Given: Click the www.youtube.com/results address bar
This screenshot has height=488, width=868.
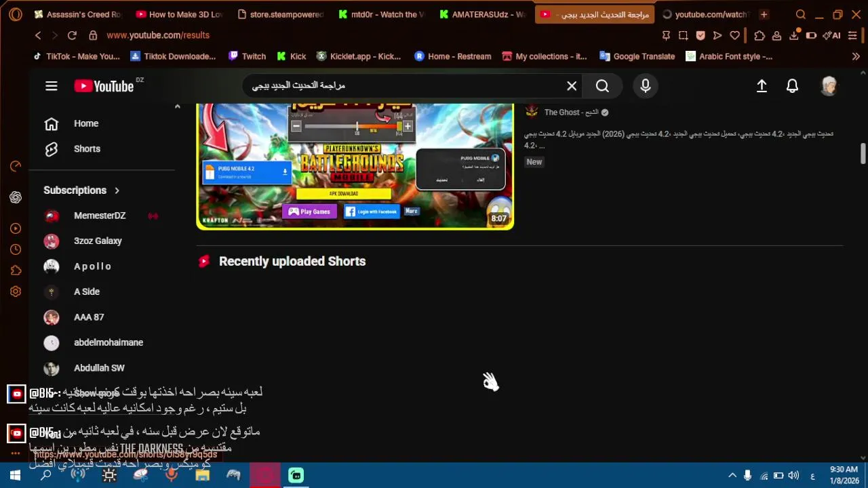Looking at the screenshot, I should [x=158, y=35].
